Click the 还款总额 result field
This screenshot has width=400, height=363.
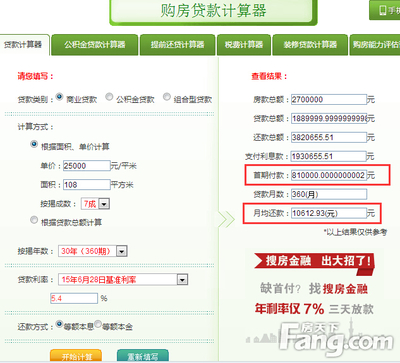329,137
